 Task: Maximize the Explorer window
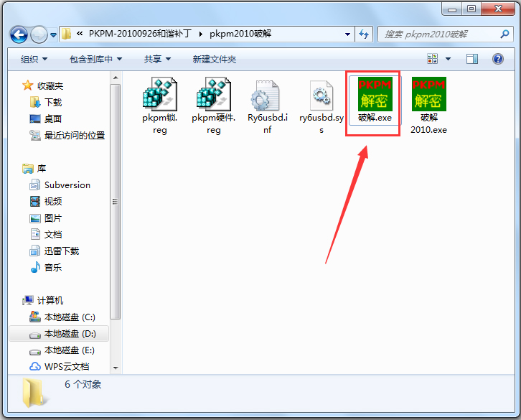coord(471,9)
